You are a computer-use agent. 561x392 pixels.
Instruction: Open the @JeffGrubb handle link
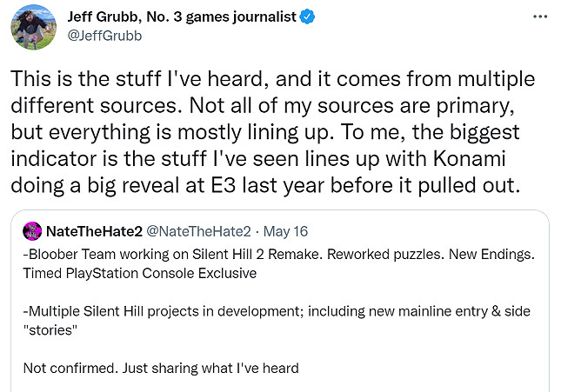point(100,37)
